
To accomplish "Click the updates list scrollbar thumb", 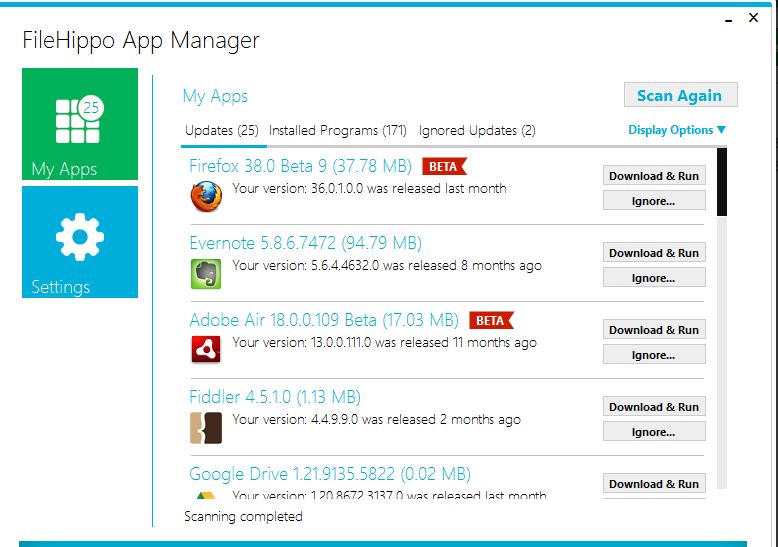I will click(722, 182).
